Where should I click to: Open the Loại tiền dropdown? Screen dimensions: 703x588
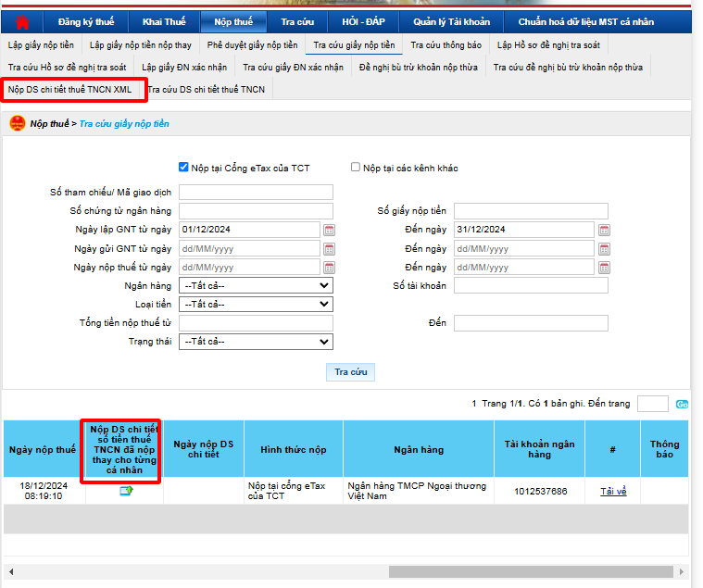(x=256, y=305)
